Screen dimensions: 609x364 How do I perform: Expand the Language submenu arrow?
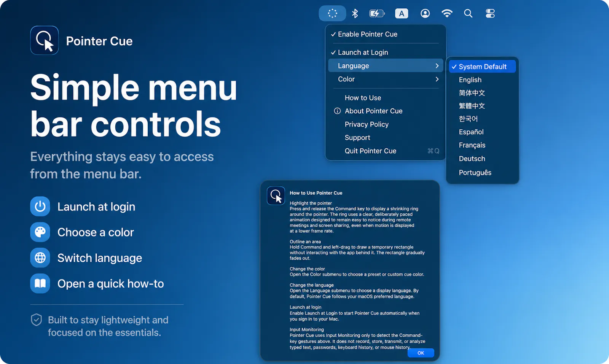(x=437, y=66)
